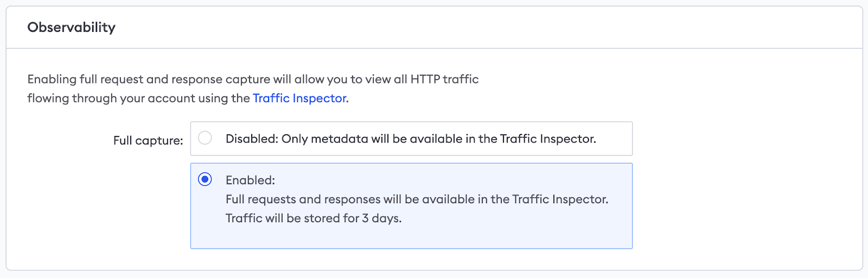
Task: Select the Disabled full capture radio button
Action: (x=205, y=138)
